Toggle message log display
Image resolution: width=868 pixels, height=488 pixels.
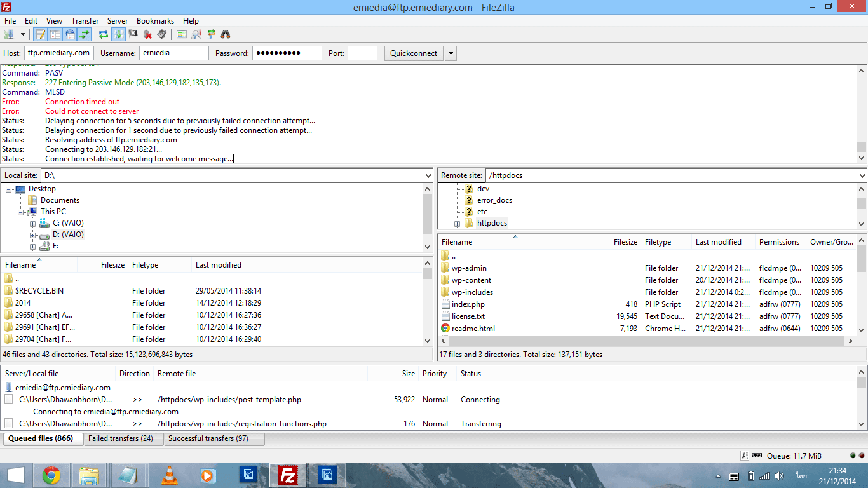(41, 34)
